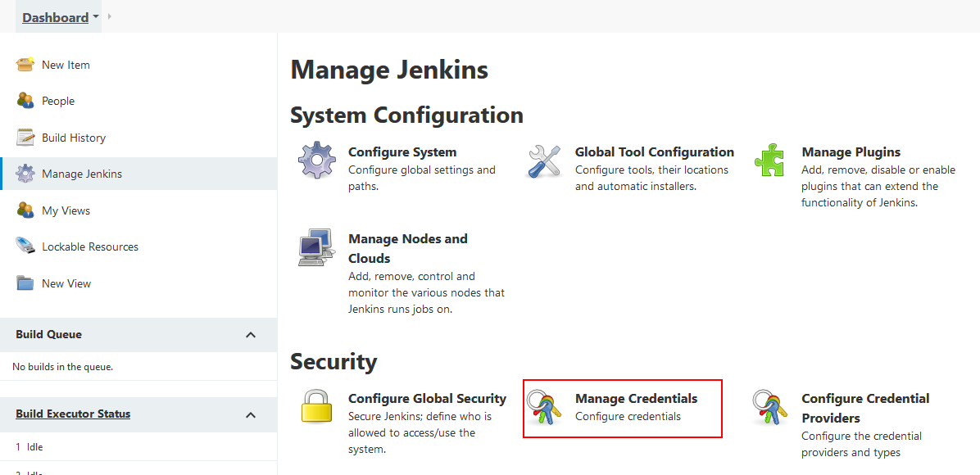Click the My Views icon
Image resolution: width=980 pixels, height=475 pixels.
point(25,210)
